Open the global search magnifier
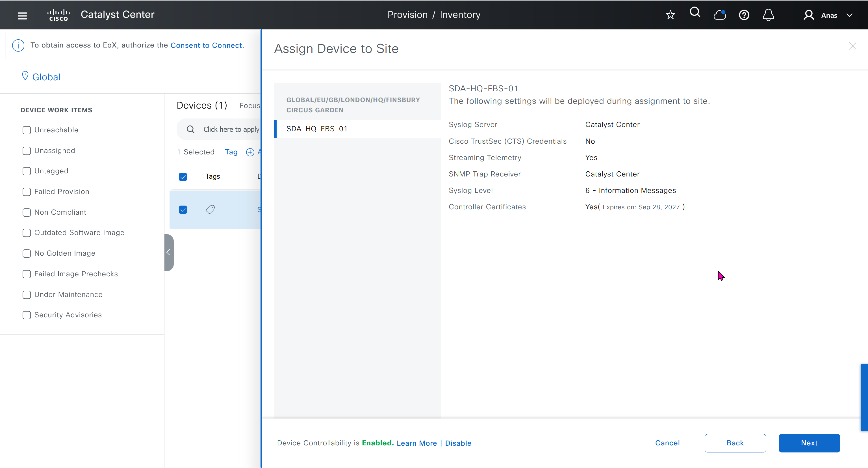 [695, 13]
